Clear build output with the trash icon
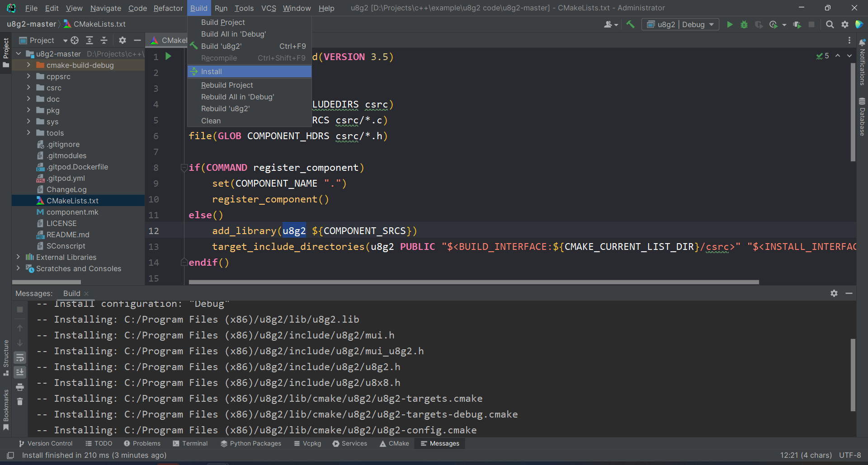 coord(20,402)
